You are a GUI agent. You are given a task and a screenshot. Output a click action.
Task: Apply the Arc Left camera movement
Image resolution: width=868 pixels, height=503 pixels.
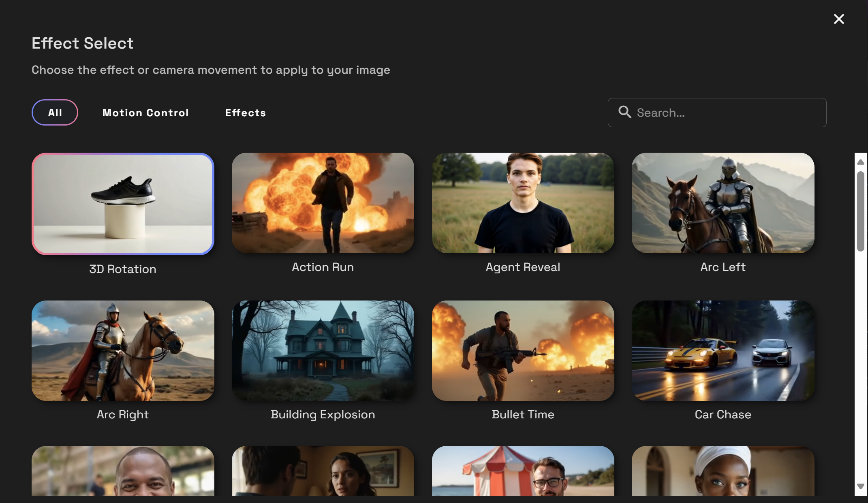point(723,203)
